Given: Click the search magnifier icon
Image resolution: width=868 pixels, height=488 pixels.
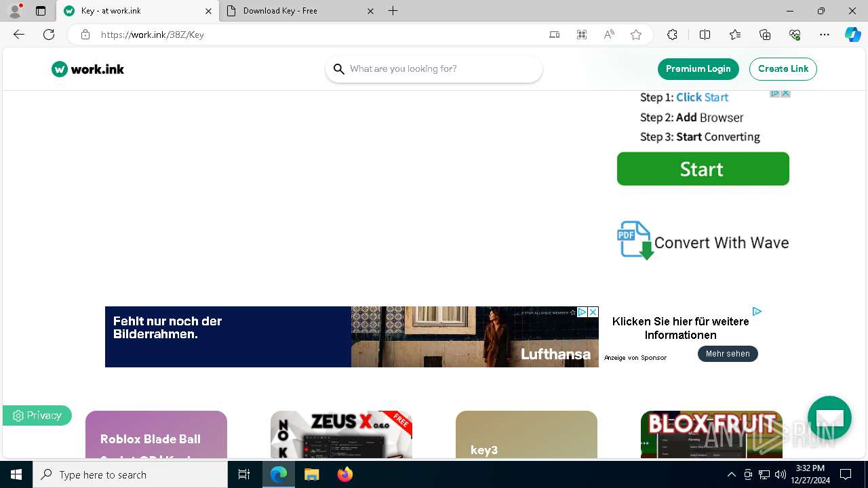Looking at the screenshot, I should point(339,69).
